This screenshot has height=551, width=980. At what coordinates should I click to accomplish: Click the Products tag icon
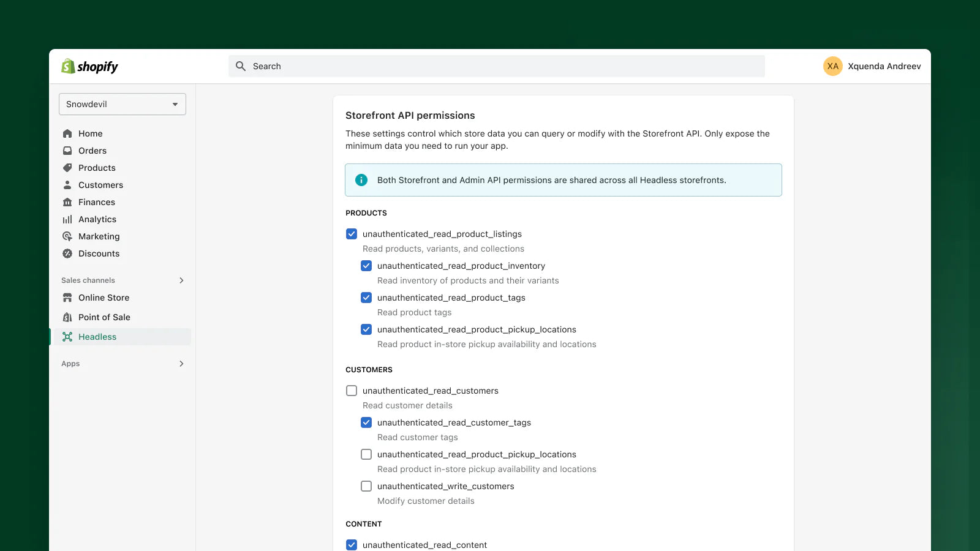(67, 168)
